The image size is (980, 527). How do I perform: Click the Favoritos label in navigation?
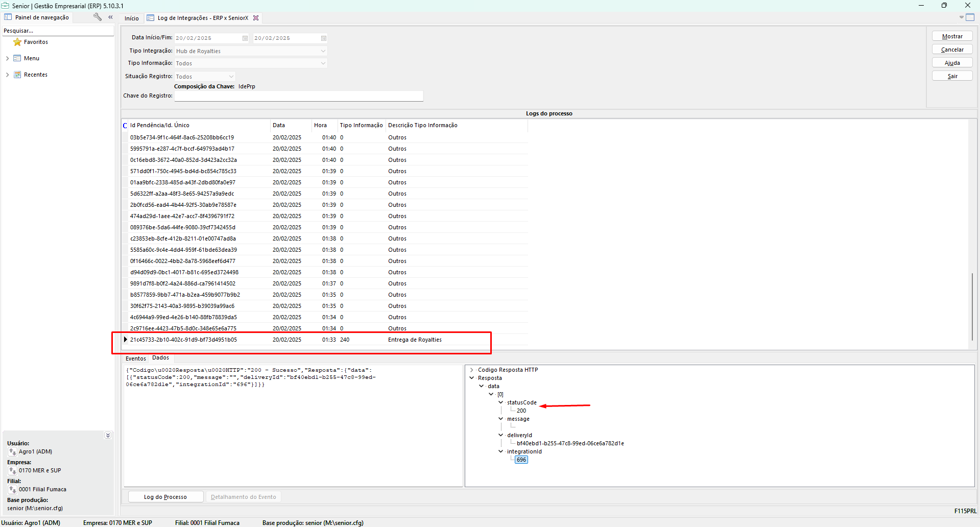point(36,42)
